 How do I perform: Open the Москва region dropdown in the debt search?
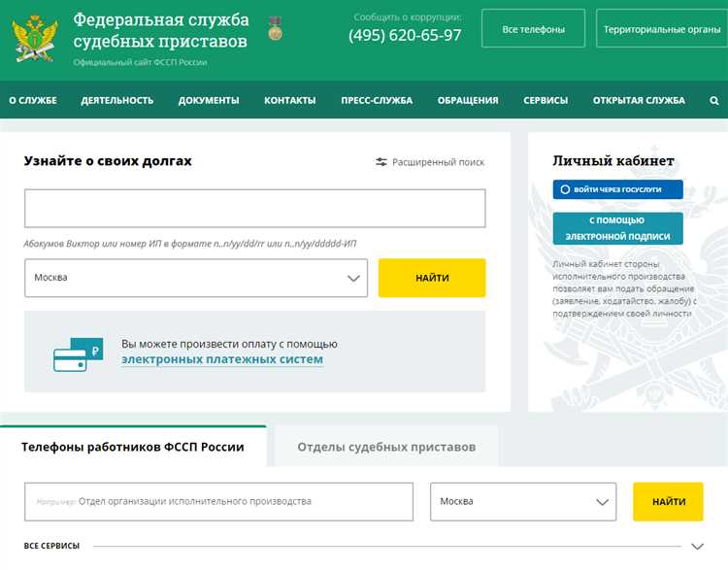(196, 278)
